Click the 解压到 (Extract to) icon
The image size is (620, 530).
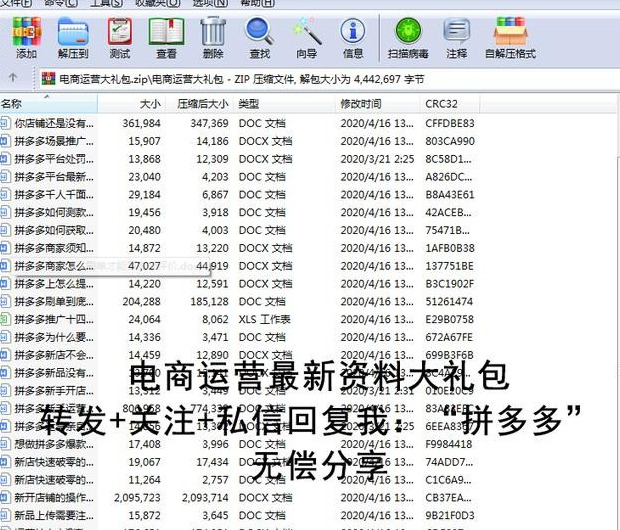[73, 38]
